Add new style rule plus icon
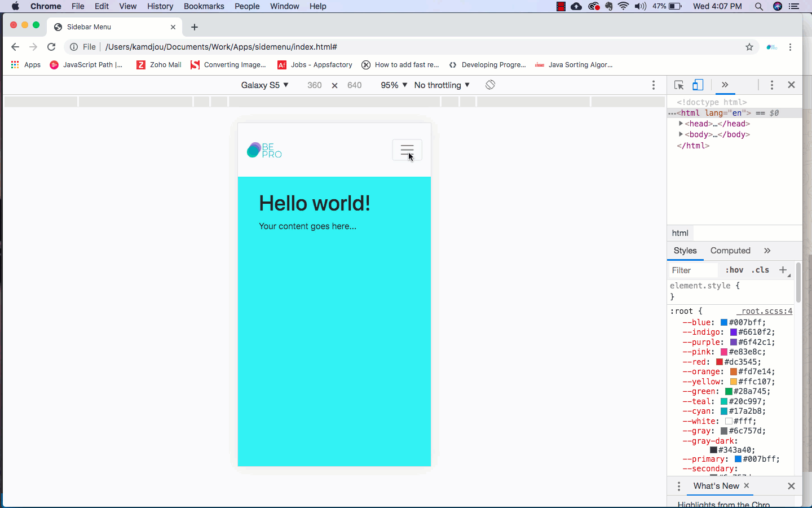 [x=783, y=270]
